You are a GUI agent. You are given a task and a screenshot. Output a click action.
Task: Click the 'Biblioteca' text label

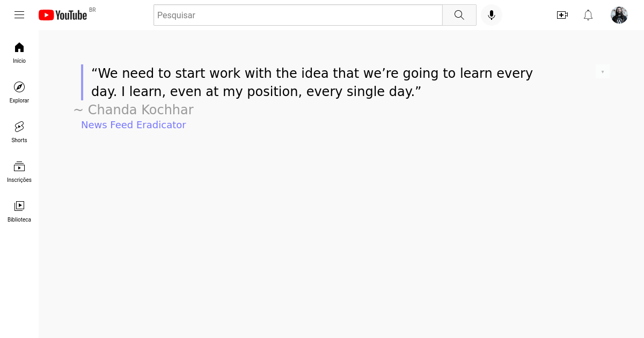click(x=19, y=219)
